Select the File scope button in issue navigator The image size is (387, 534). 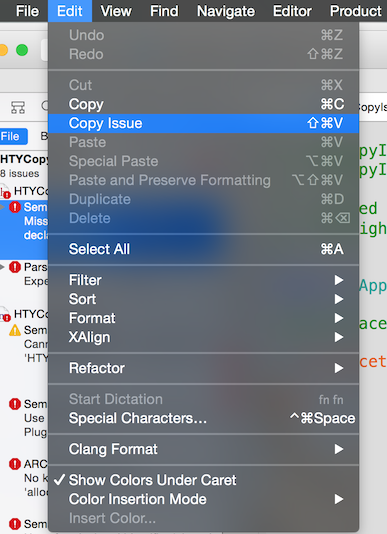[13, 137]
